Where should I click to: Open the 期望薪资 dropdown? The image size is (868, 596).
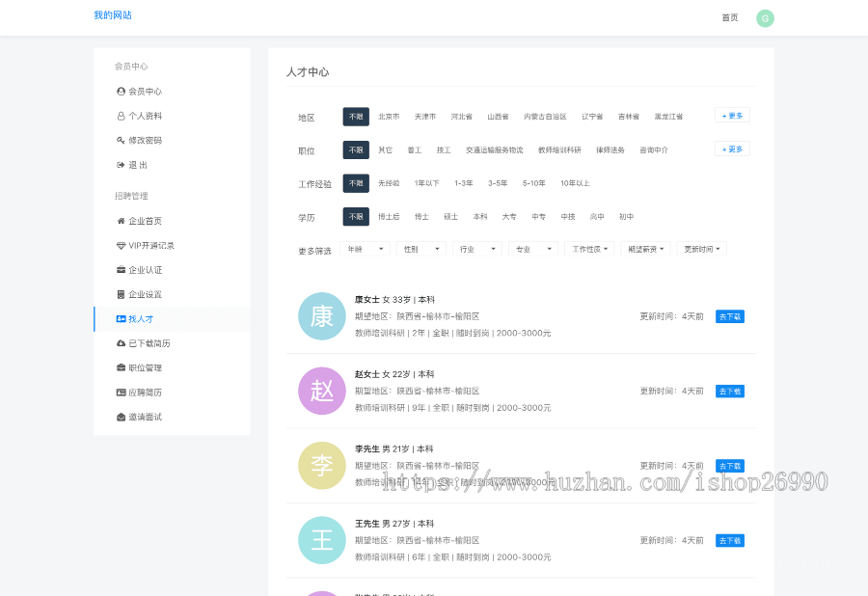point(645,249)
